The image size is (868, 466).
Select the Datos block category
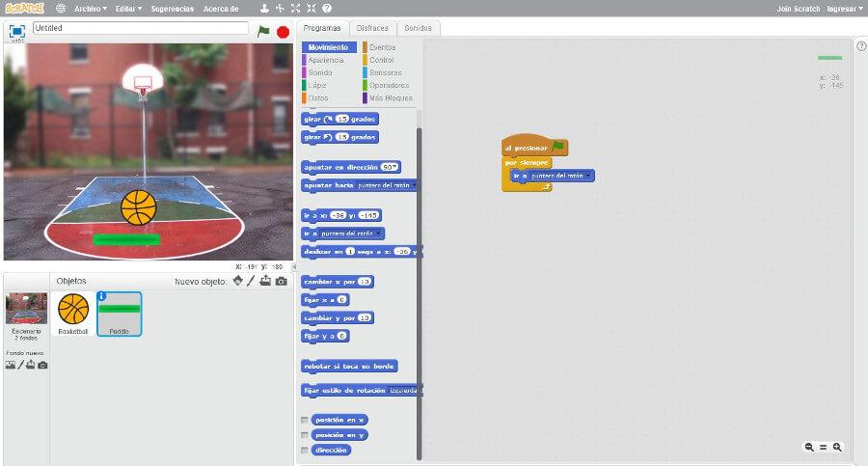coord(317,98)
